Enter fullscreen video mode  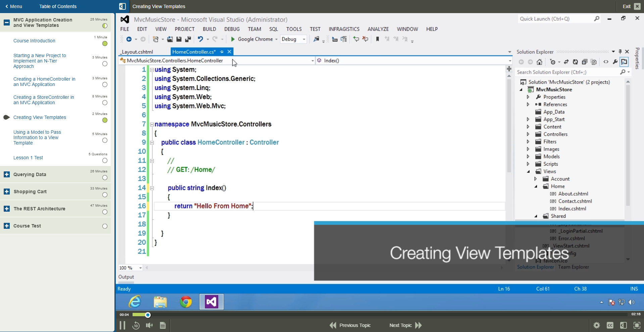point(637,325)
